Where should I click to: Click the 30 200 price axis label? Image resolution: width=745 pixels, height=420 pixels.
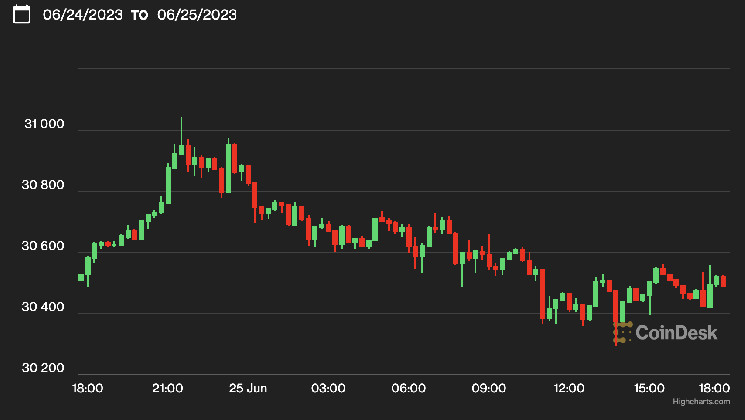click(x=44, y=369)
